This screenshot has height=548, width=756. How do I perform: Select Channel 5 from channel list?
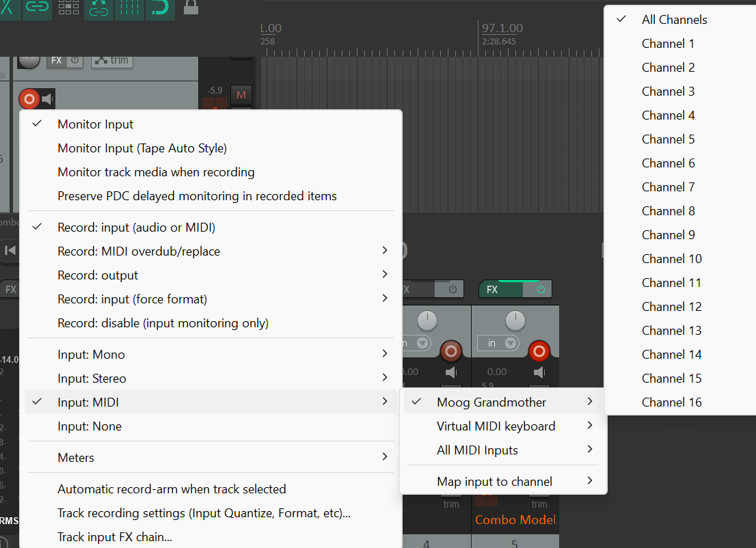(680, 139)
